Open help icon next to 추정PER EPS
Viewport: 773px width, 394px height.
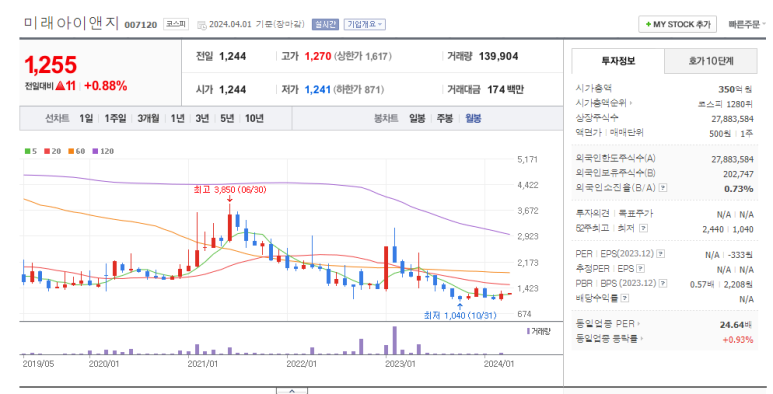[640, 269]
